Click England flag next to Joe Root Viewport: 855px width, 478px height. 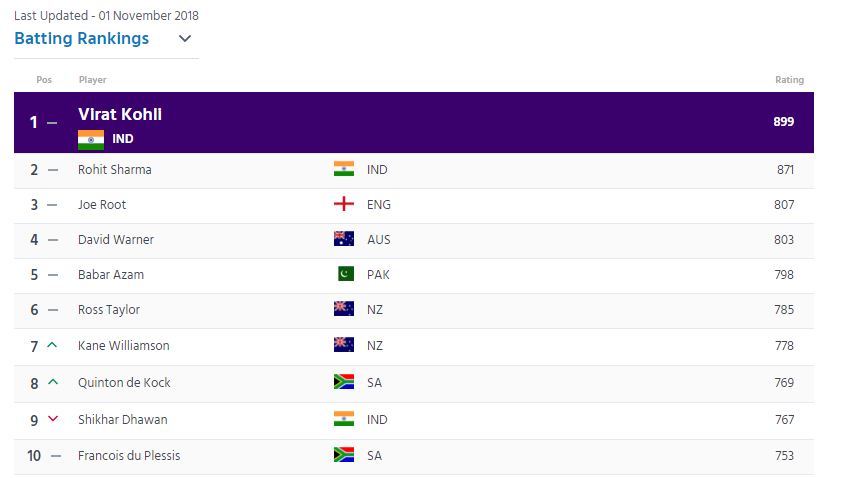(x=344, y=204)
